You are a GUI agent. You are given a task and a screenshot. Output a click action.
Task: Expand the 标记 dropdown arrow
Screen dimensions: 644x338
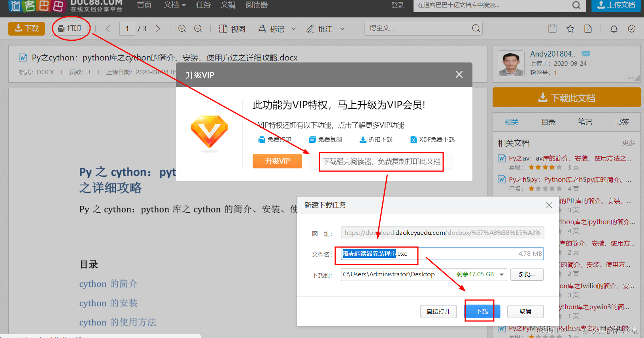point(294,29)
